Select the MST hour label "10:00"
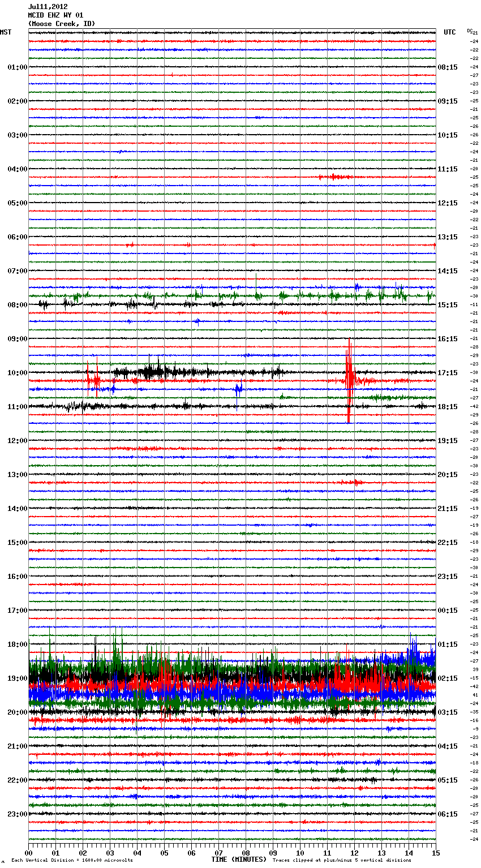Image resolution: width=481 pixels, height=868 pixels. [x=18, y=373]
